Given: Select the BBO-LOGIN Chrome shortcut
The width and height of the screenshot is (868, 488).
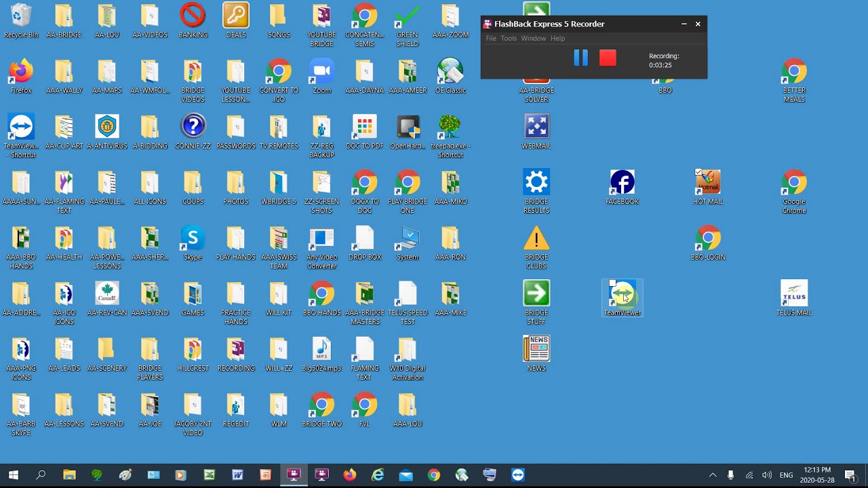Looking at the screenshot, I should tap(708, 243).
